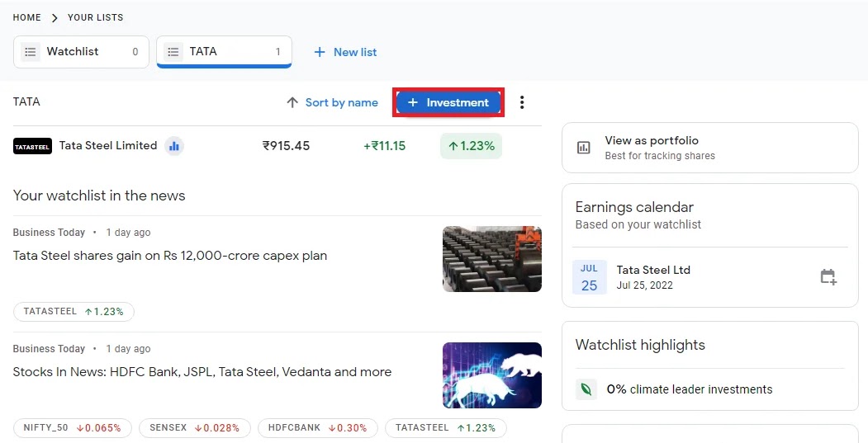
Task: Click 0% climate leader investments text
Action: pyautogui.click(x=689, y=389)
